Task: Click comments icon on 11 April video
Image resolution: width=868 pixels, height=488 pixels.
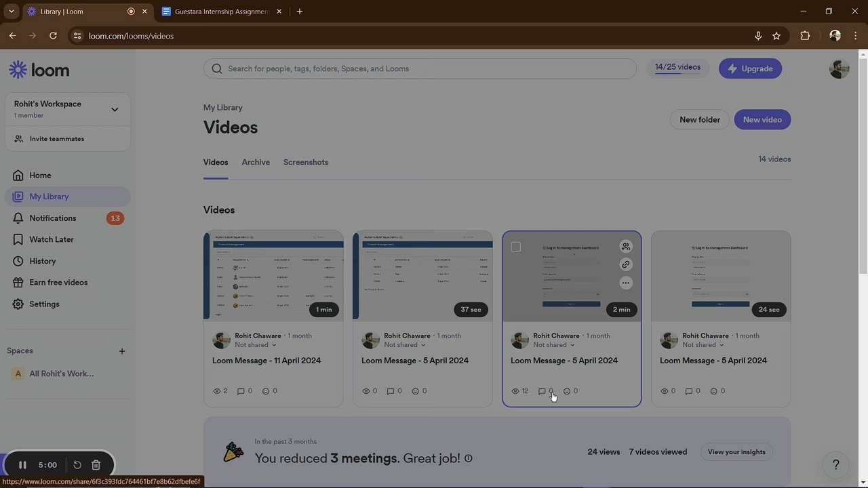Action: pos(241,391)
